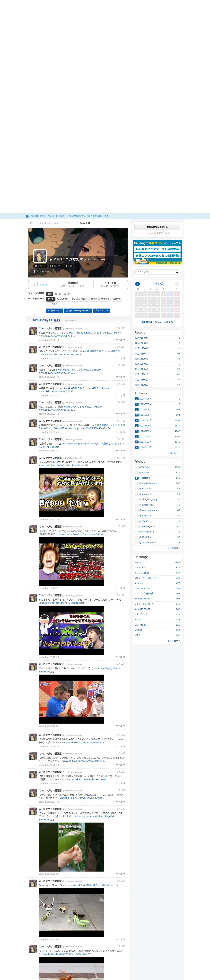Screen dimensions: 210x980
Task: Like the tweet posted at 22:38:13
Action: (x=124, y=765)
